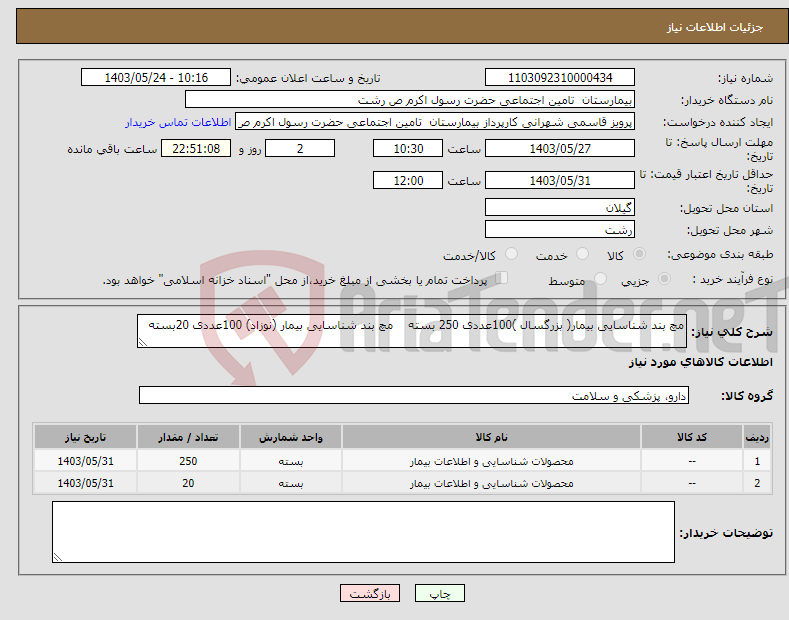The image size is (789, 620).
Task: Click the delivery city field رشت
Action: tap(560, 229)
